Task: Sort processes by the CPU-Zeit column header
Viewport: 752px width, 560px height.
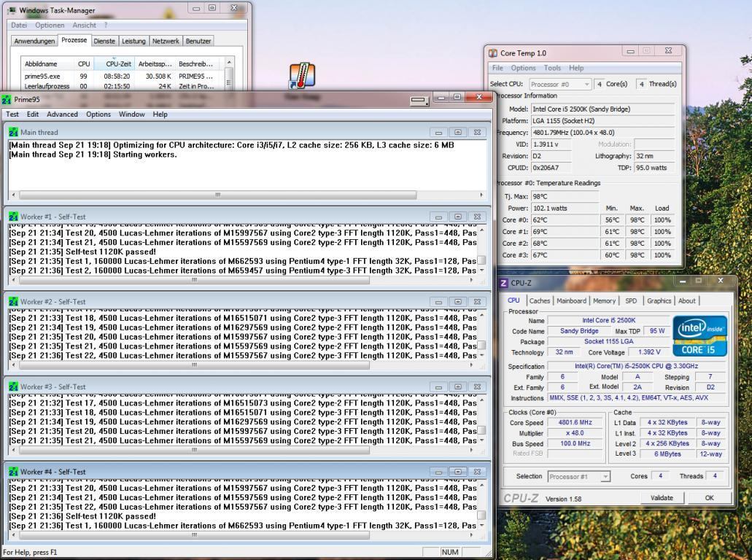Action: click(x=114, y=63)
